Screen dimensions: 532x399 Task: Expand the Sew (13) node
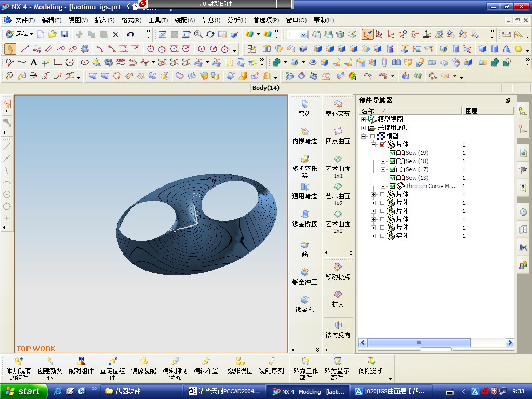(x=383, y=178)
